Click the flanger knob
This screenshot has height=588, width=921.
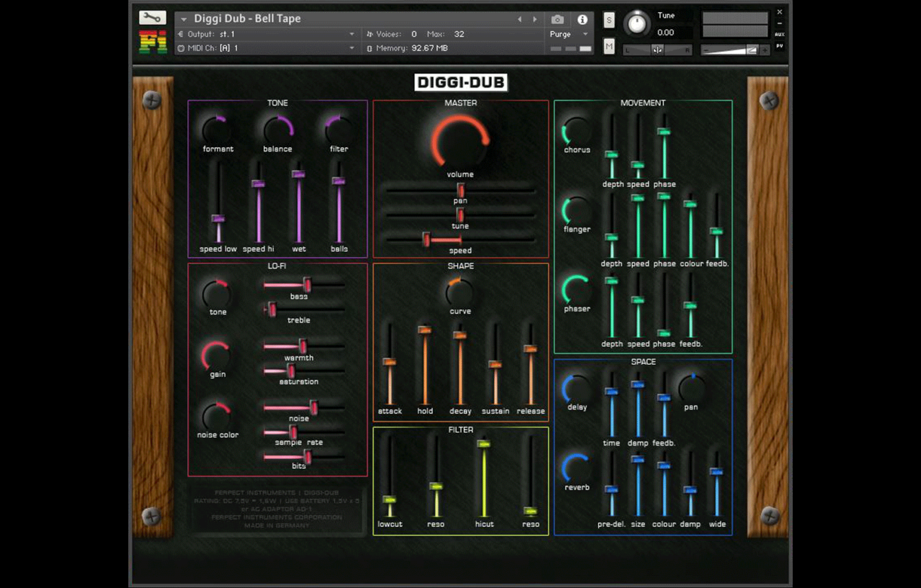coord(577,211)
